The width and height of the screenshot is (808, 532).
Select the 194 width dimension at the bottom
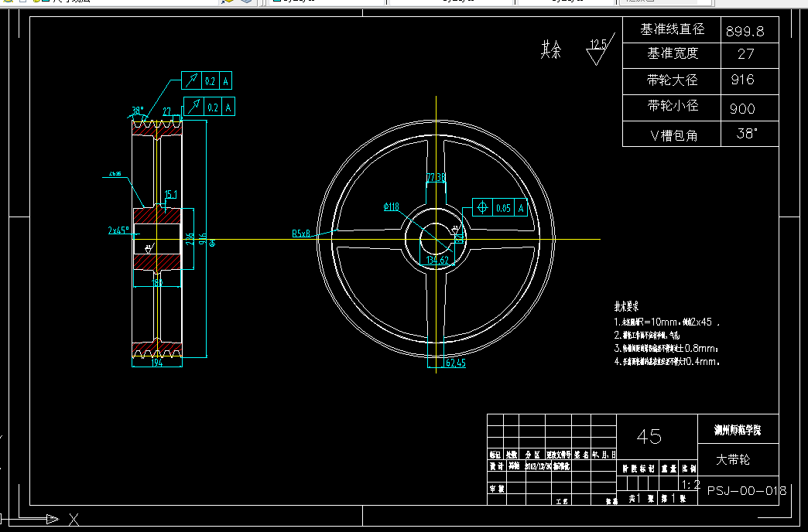pos(157,363)
